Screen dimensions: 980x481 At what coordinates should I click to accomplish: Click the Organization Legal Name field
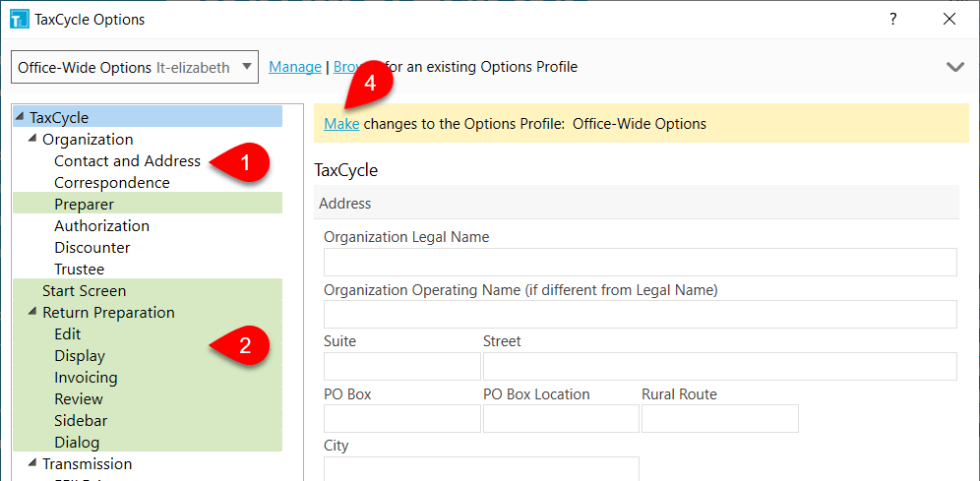(x=640, y=263)
